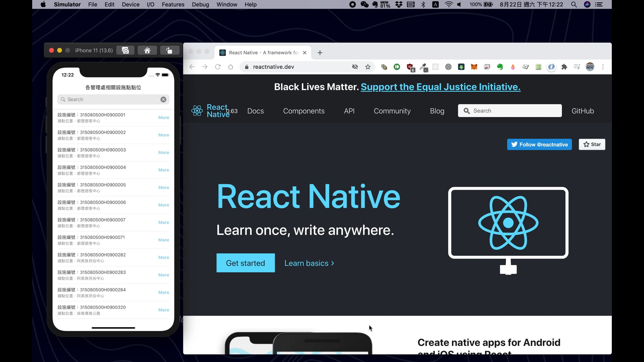644x362 pixels.
Task: Click the simulator screenshot camera icon
Action: point(125,50)
